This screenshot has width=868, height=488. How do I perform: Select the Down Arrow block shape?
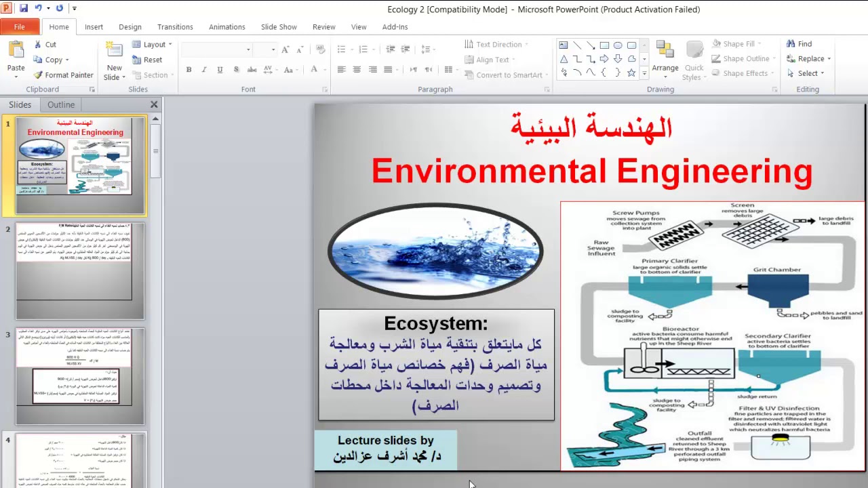click(618, 59)
